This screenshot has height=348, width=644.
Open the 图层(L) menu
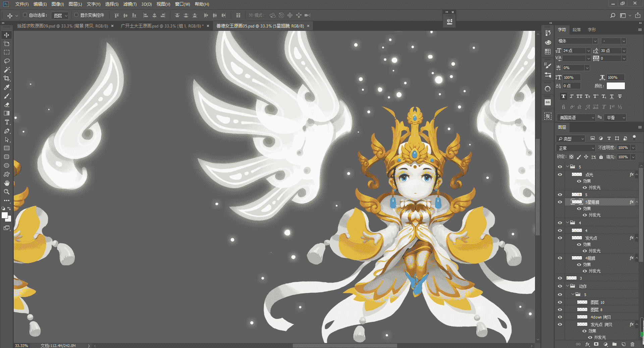click(75, 4)
